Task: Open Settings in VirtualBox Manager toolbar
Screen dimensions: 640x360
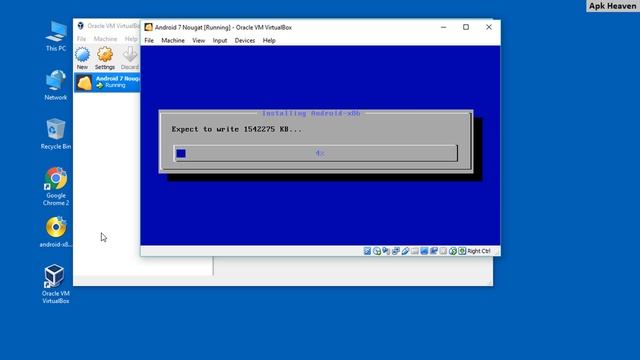Action: point(105,58)
